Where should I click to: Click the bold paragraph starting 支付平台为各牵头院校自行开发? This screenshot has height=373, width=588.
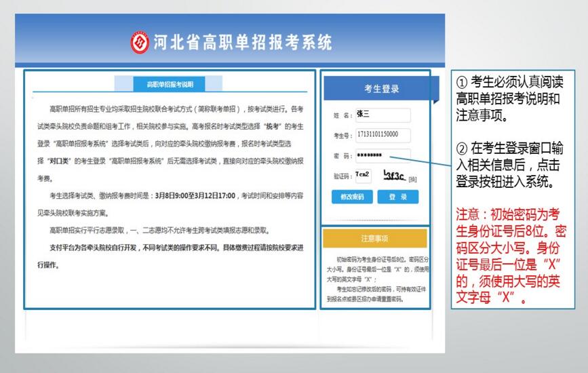point(170,256)
